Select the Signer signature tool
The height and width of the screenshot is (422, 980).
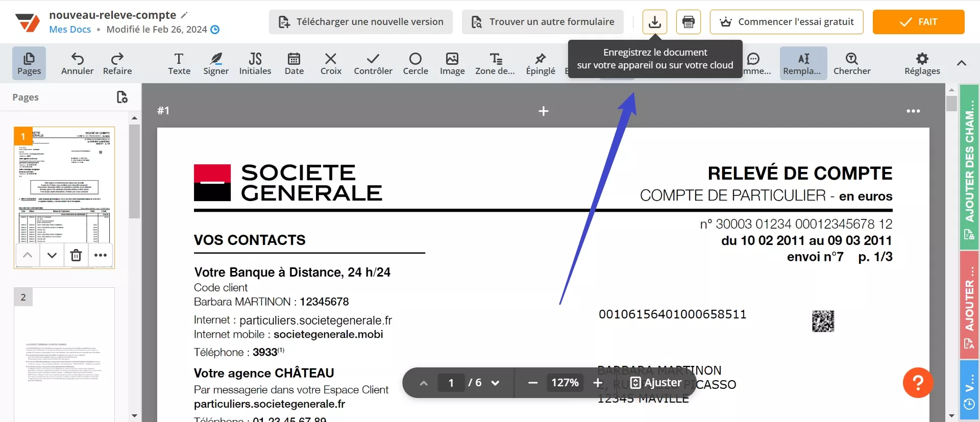[216, 63]
